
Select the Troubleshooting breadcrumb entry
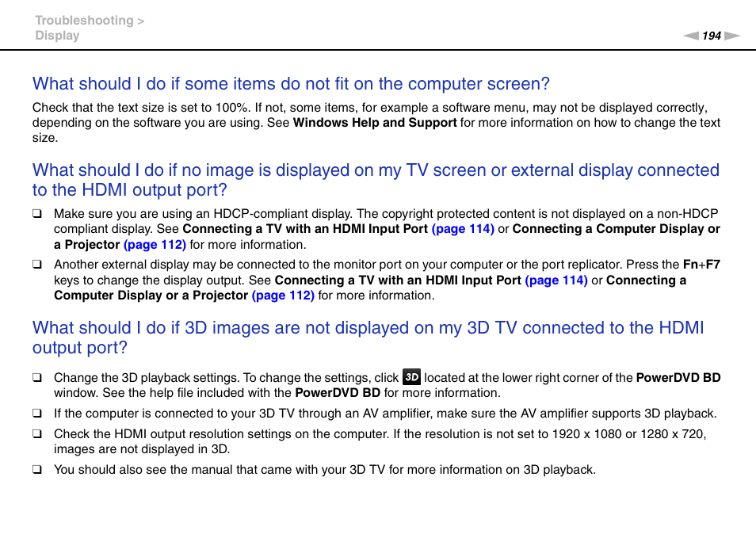pyautogui.click(x=82, y=20)
